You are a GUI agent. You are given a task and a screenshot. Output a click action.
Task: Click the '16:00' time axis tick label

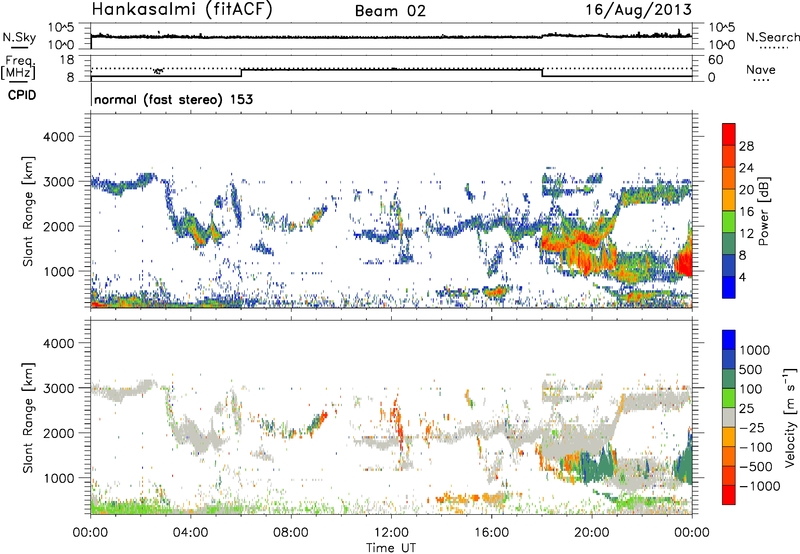point(491,533)
